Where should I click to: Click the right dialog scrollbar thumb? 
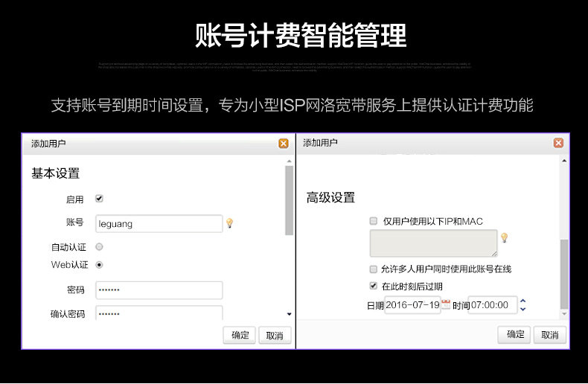coord(564,274)
